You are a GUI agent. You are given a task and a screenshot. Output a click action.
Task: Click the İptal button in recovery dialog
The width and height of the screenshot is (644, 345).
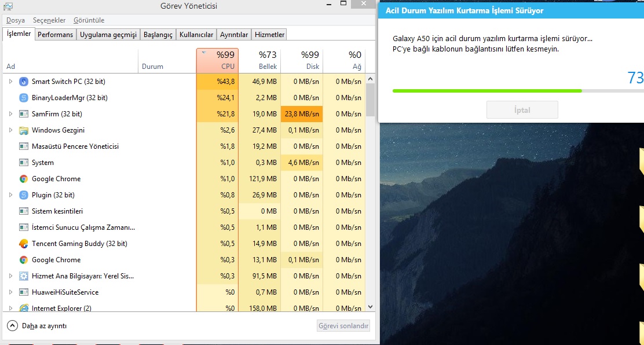522,110
